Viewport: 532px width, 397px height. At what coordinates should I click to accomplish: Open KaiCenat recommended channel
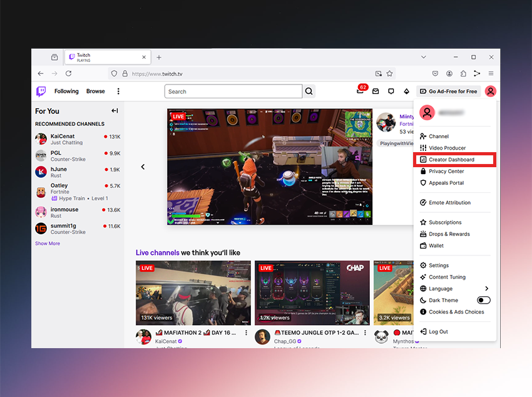point(78,139)
